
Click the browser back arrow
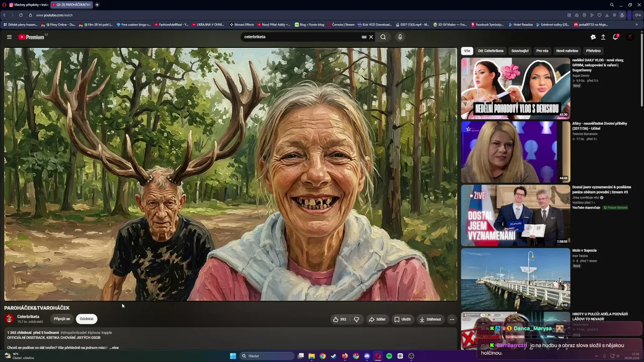[5, 15]
